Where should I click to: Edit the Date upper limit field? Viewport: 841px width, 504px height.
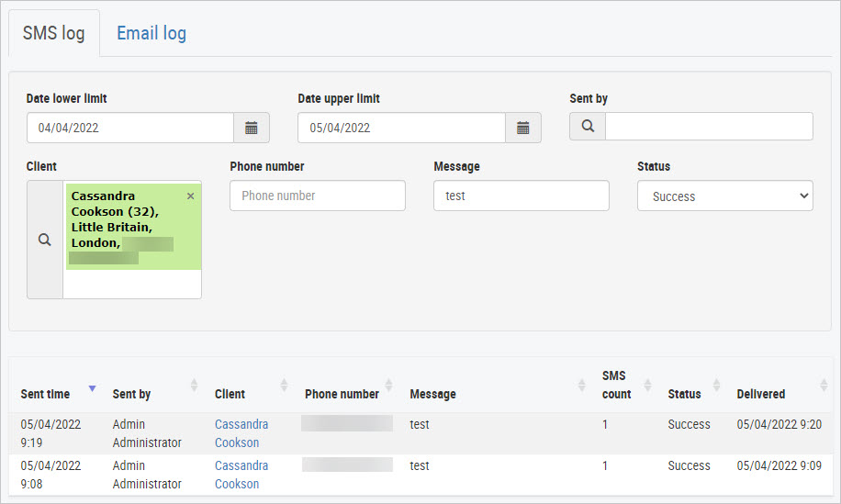402,128
